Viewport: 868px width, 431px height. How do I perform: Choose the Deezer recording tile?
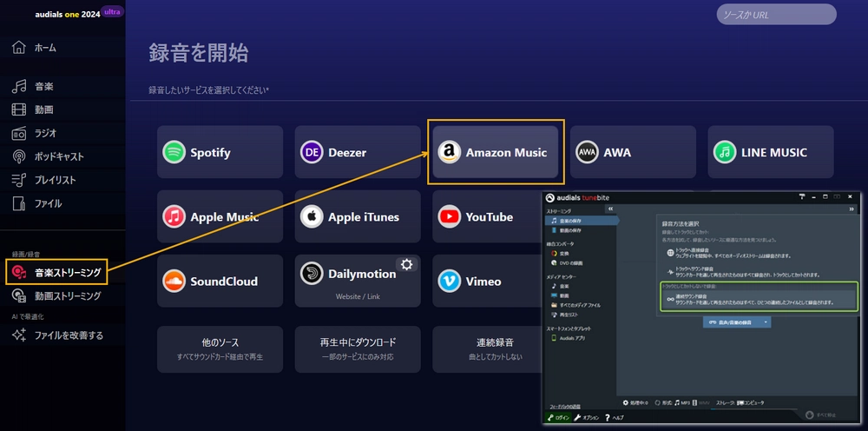point(358,152)
